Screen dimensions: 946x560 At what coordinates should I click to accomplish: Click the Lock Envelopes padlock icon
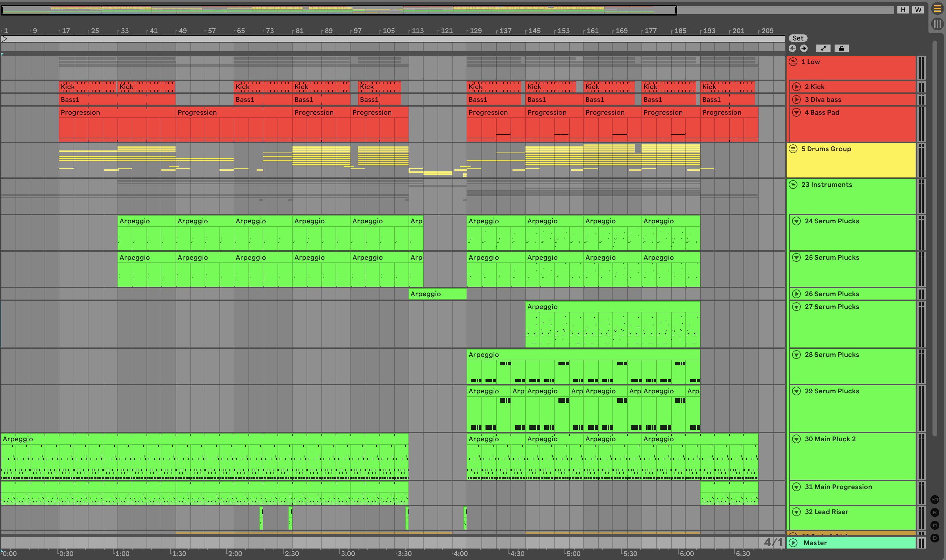pos(841,48)
